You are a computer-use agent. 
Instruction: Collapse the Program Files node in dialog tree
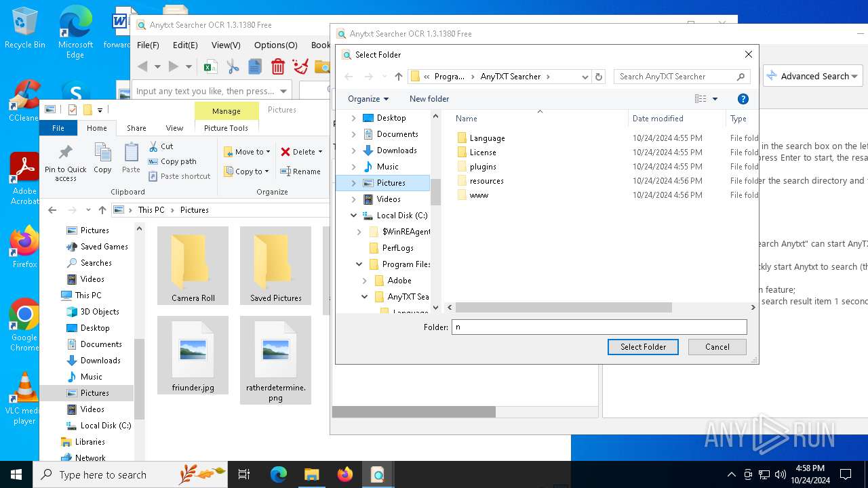[359, 264]
